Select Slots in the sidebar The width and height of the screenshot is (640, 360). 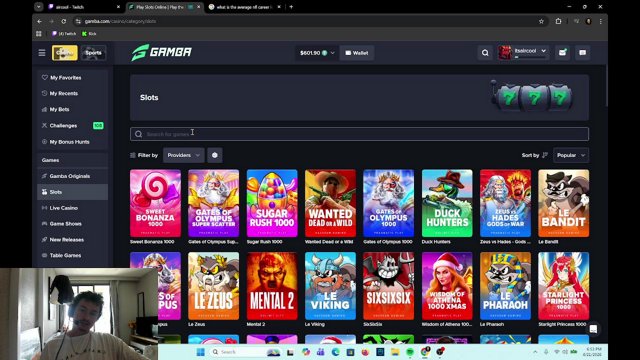[x=72, y=192]
